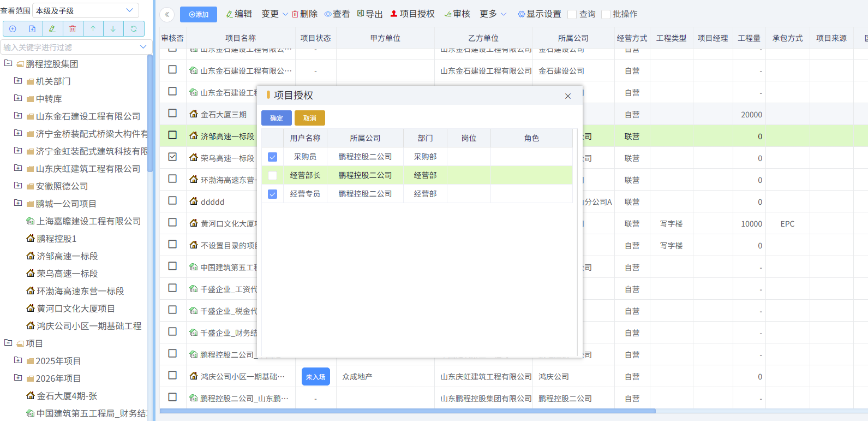Collapse the left panel with the double-chevron button
Image resolution: width=868 pixels, height=421 pixels.
(x=167, y=14)
